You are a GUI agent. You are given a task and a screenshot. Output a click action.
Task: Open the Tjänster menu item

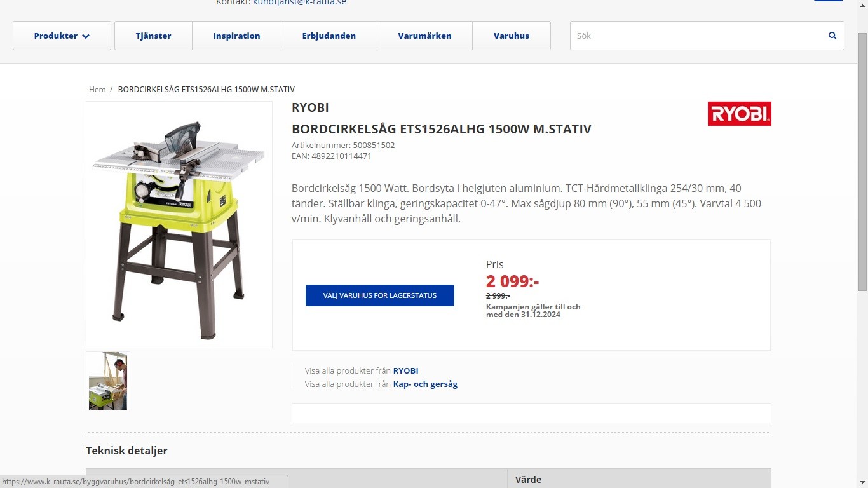(x=153, y=36)
